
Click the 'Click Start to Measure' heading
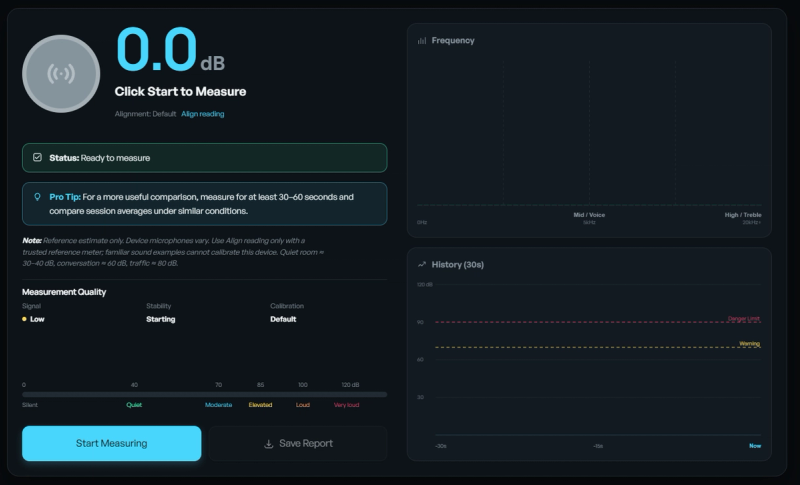point(180,91)
